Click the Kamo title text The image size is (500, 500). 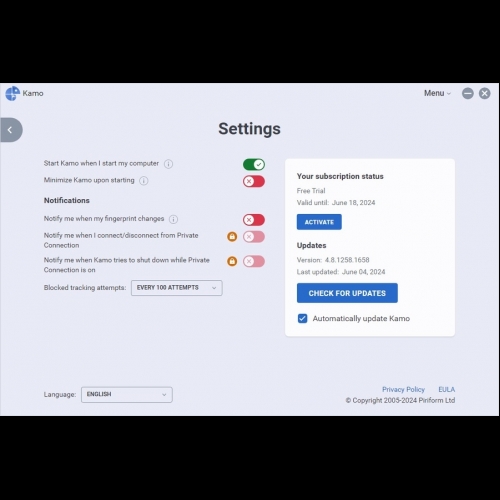tap(33, 93)
